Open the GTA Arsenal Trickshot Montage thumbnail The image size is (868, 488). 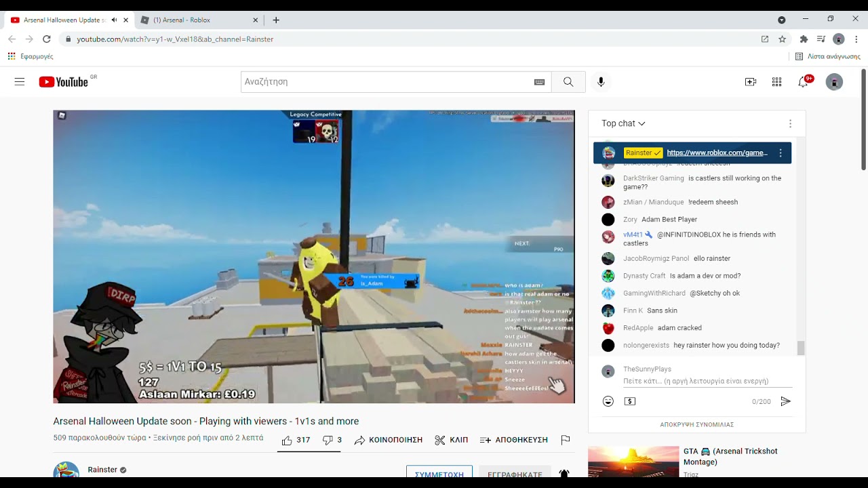633,462
